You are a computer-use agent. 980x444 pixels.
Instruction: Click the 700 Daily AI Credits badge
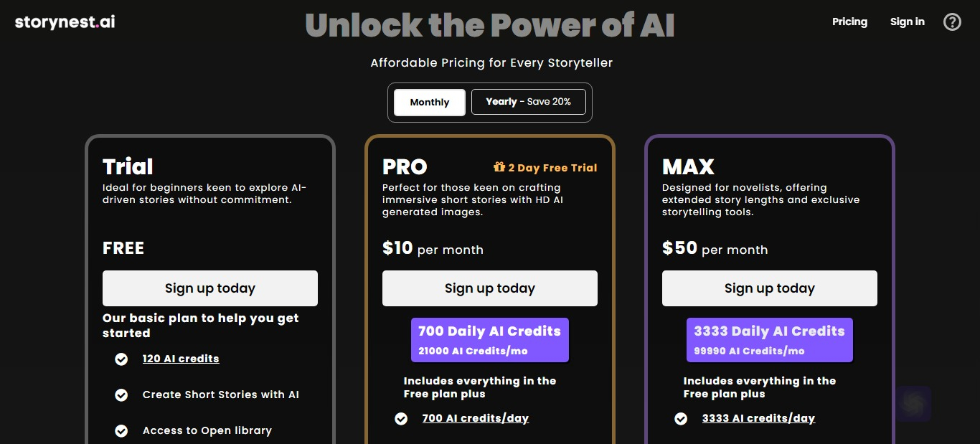pyautogui.click(x=490, y=340)
